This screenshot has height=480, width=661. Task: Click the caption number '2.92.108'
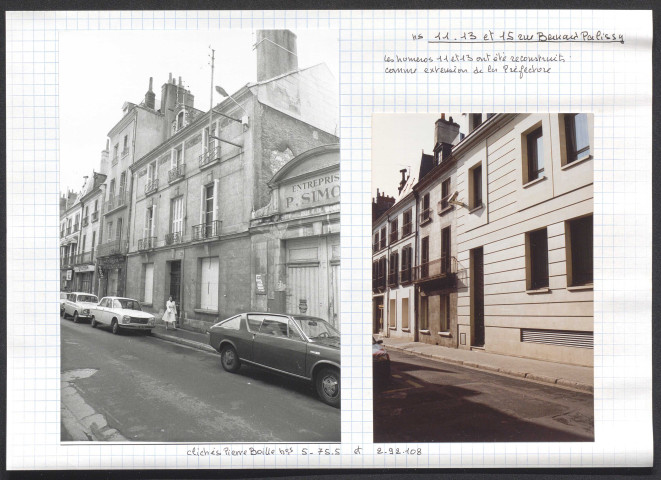point(399,451)
